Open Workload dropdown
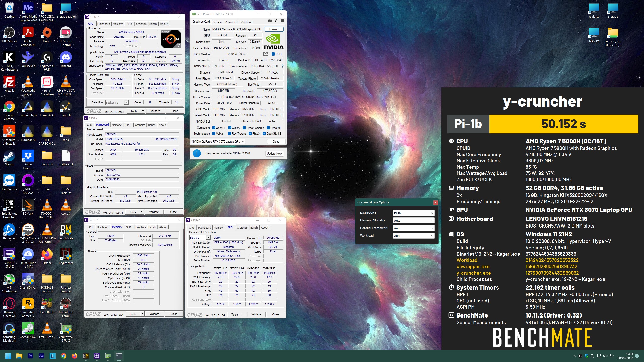This screenshot has height=362, width=644. [x=414, y=236]
